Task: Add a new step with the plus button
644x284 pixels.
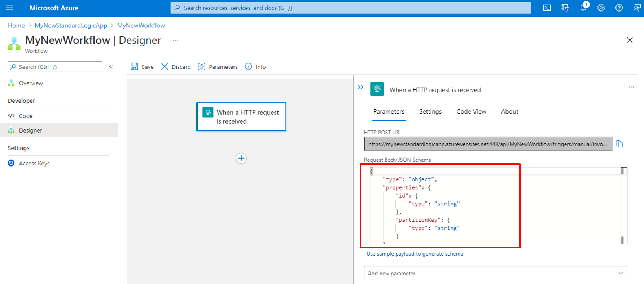Action: pos(241,158)
